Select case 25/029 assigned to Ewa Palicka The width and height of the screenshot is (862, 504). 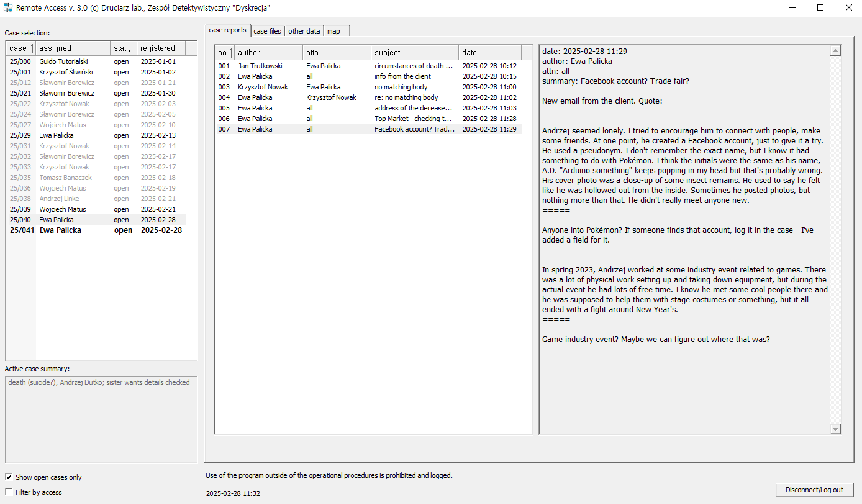[96, 135]
